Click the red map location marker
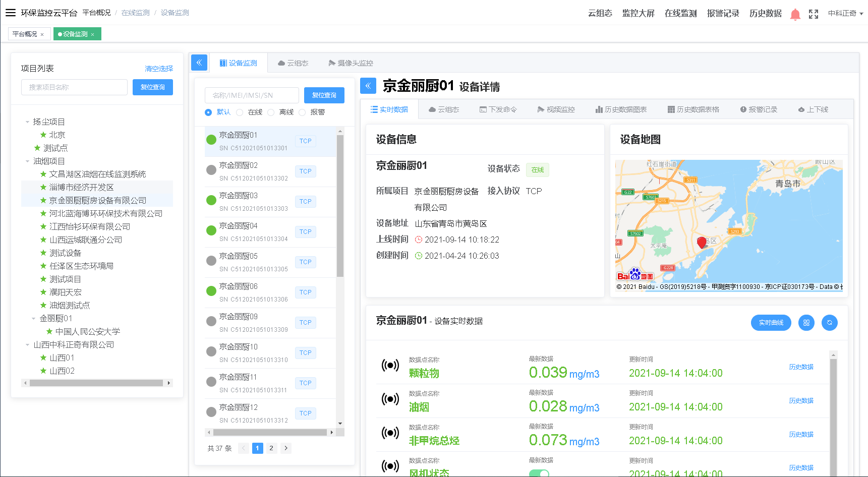 pos(701,243)
